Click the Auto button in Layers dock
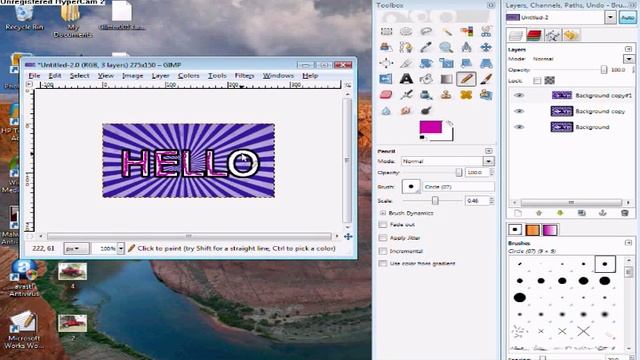The image size is (640, 360). (628, 18)
